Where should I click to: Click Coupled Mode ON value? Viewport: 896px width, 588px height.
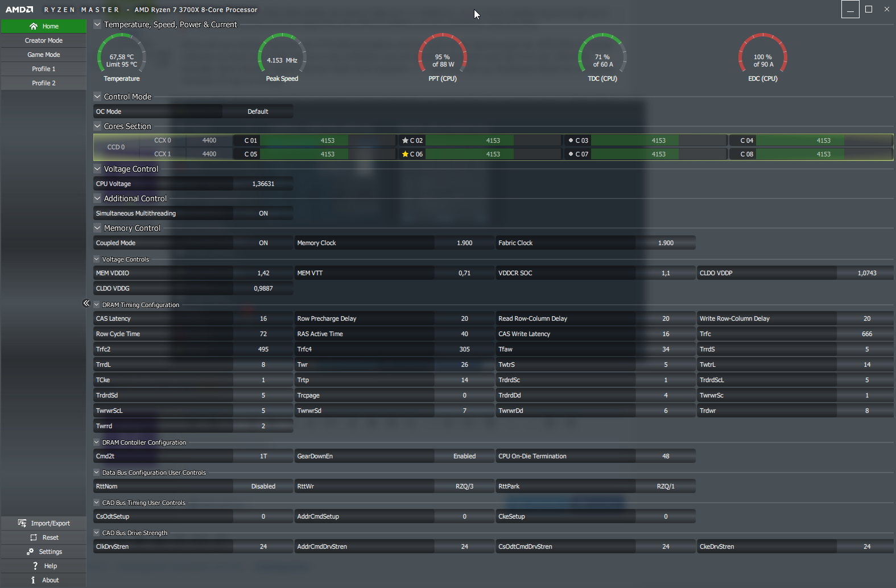[263, 243]
